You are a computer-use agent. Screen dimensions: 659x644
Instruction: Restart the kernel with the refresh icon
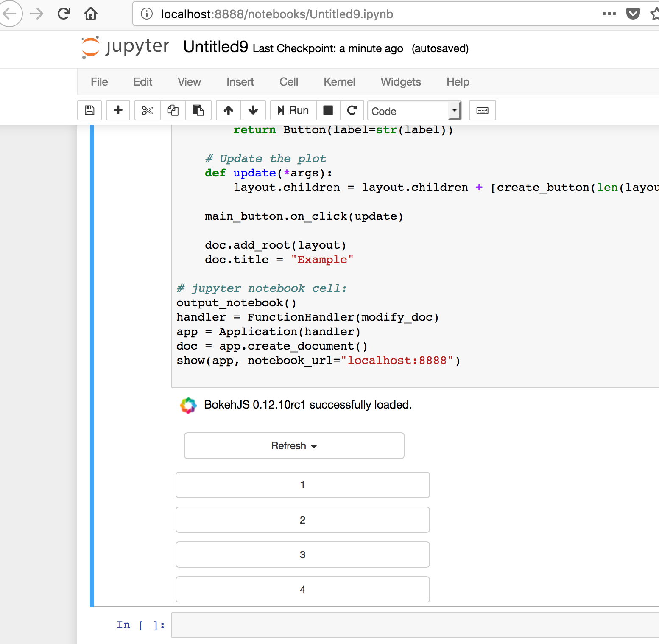352,110
